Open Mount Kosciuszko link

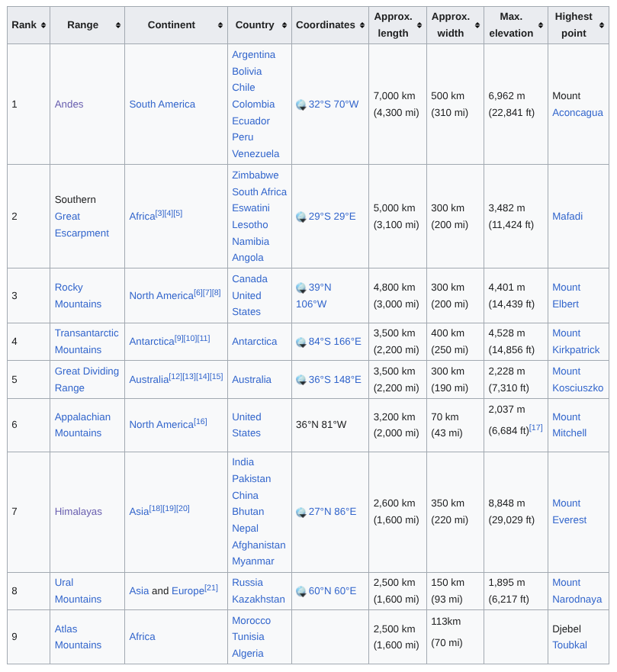click(x=578, y=380)
